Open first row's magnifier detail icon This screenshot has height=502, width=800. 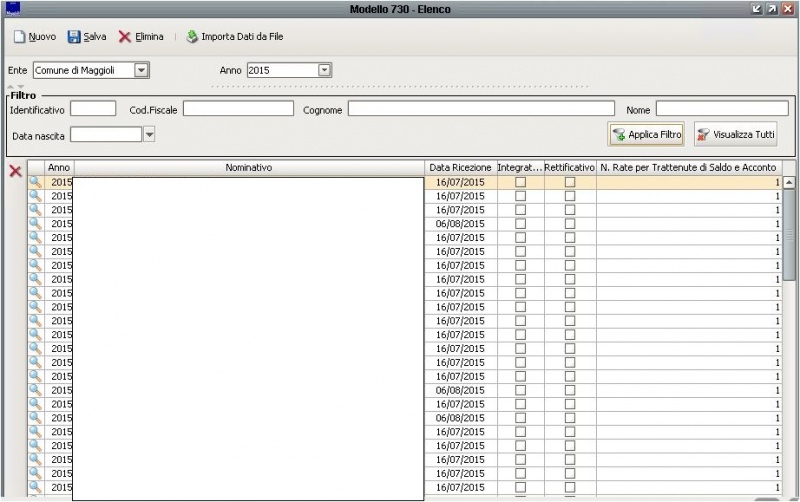click(x=35, y=183)
